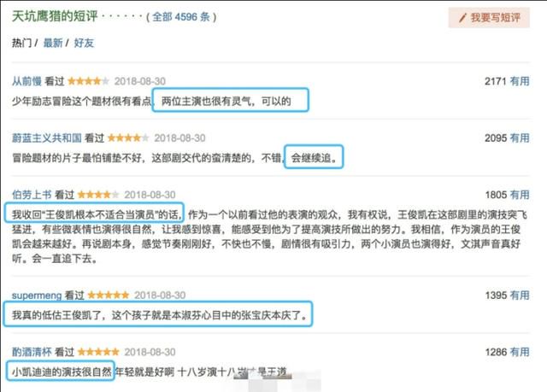547x392 pixels.
Task: Open user 蔚蓝主义共和国's profile
Action: (46, 138)
